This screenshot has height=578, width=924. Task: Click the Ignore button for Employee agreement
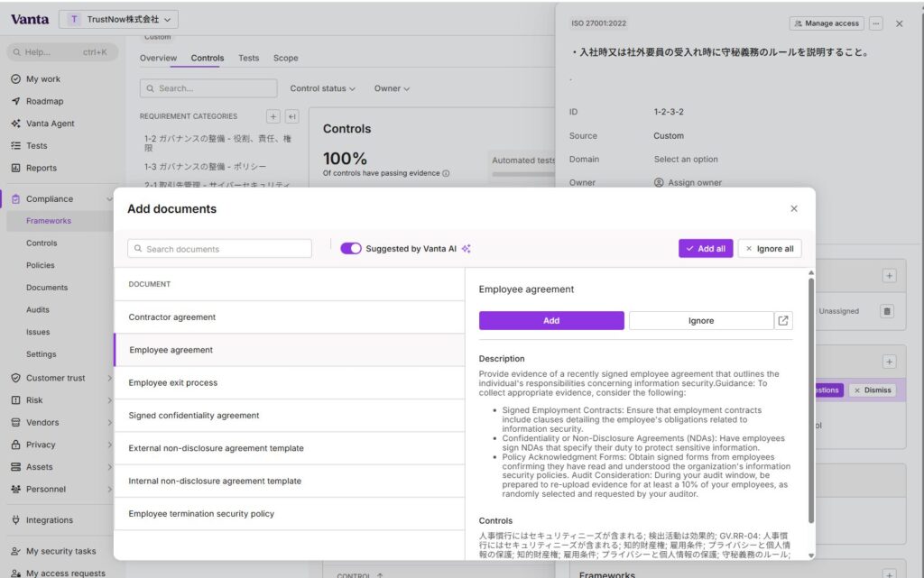point(700,320)
